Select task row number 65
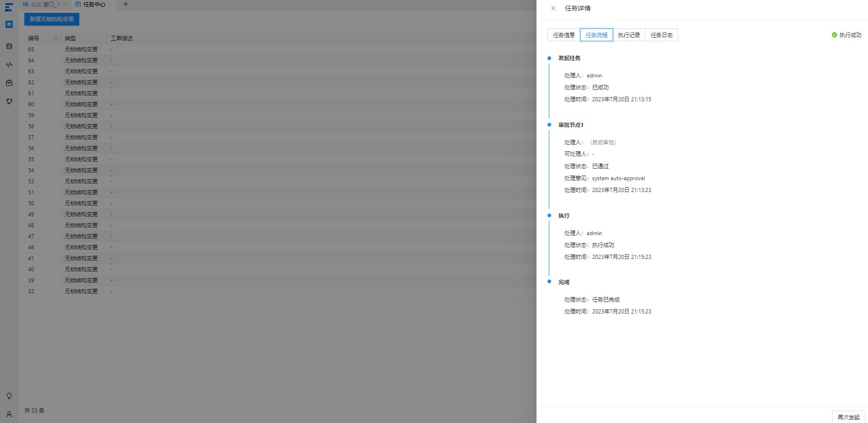This screenshot has width=868, height=423. point(280,49)
